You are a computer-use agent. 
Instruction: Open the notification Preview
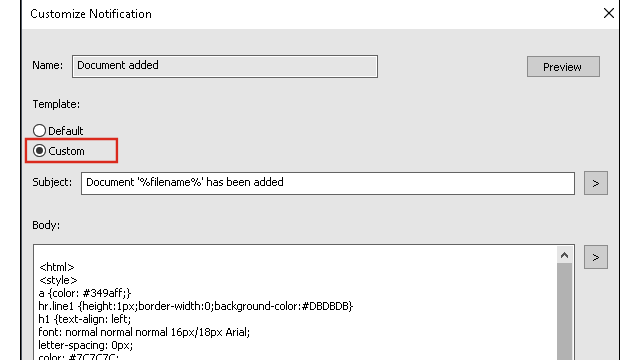pos(563,67)
